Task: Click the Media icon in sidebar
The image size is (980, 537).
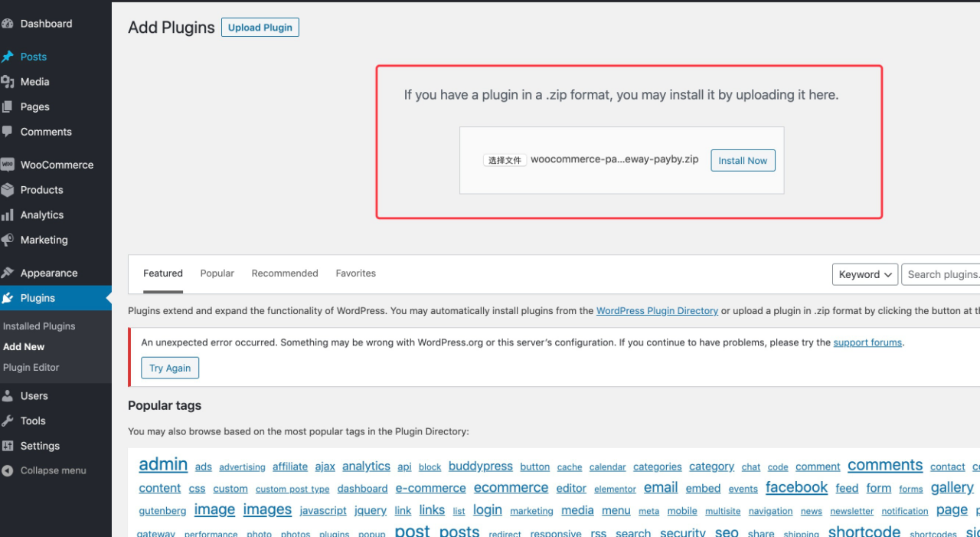Action: (x=8, y=82)
